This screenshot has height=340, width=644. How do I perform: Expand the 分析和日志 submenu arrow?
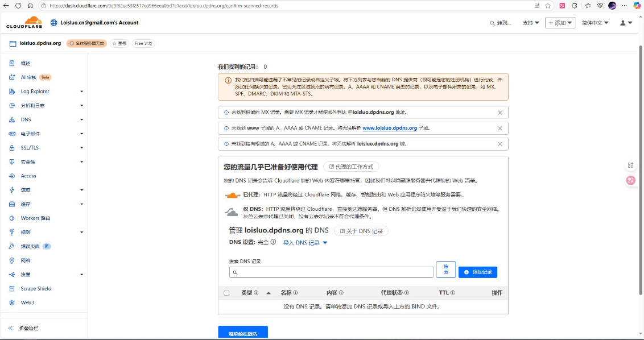coord(81,106)
